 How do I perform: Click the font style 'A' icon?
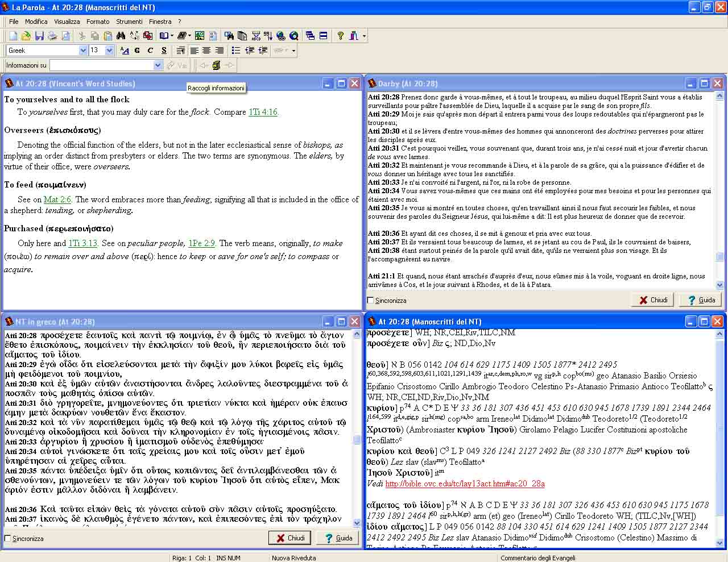click(x=125, y=51)
